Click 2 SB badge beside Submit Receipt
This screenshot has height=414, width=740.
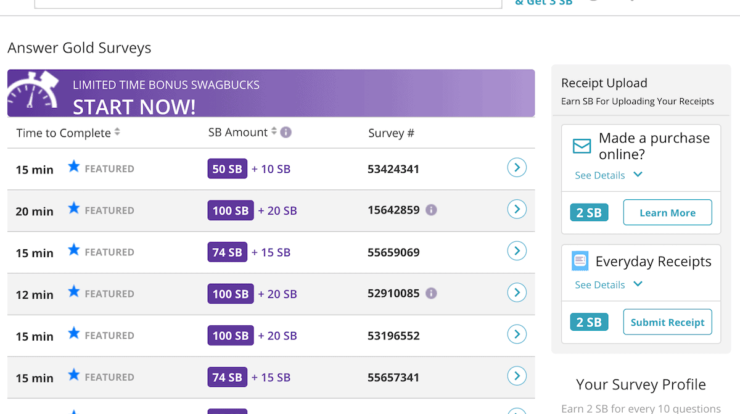[589, 322]
